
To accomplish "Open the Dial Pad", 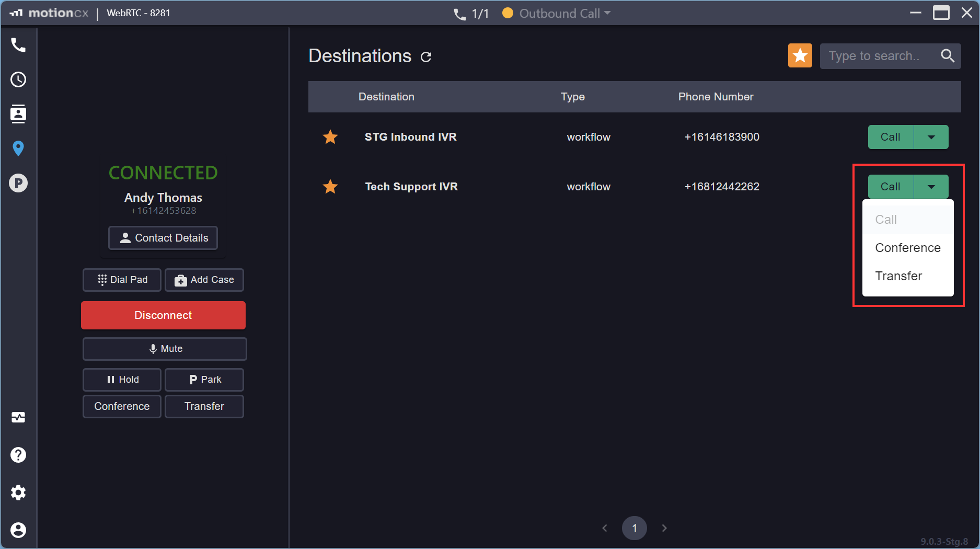I will (x=122, y=280).
